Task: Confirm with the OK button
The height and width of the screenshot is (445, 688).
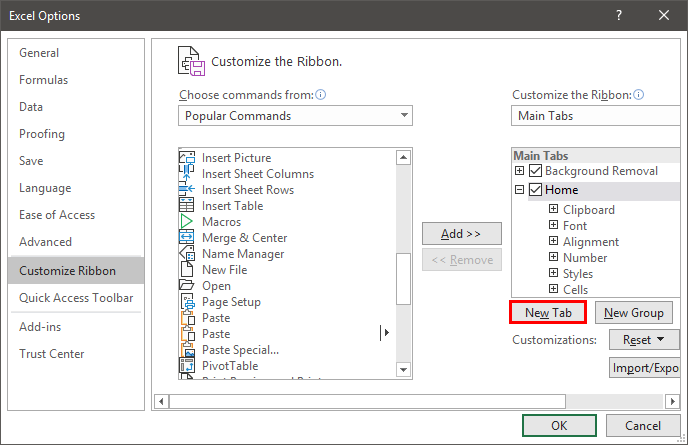Action: coord(559,425)
